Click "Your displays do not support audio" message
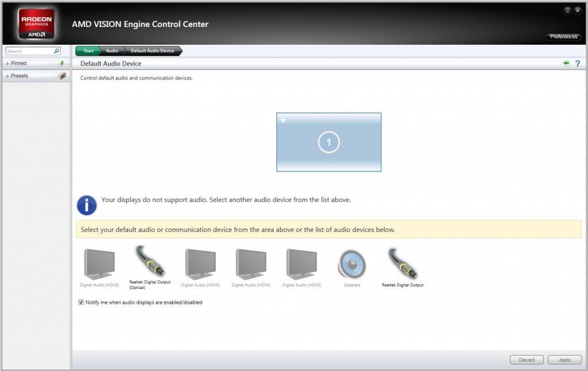This screenshot has height=371, width=588. tap(226, 200)
